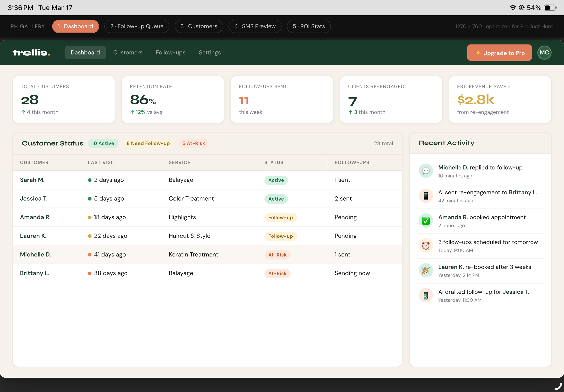Filter by 8 Need Follow-up chip
The width and height of the screenshot is (564, 392).
148,143
